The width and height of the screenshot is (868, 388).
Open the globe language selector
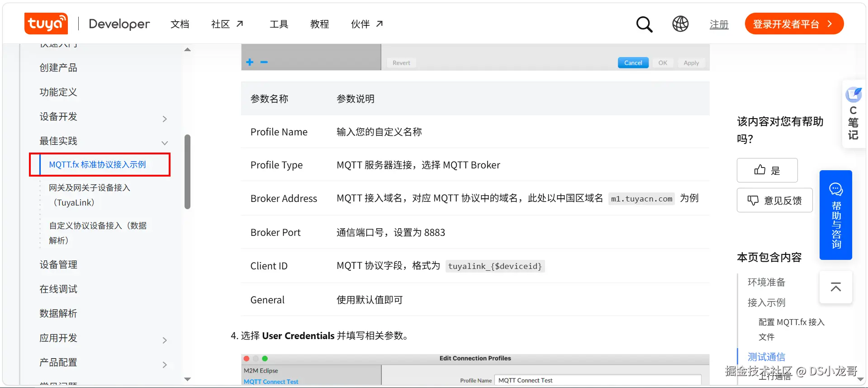680,24
